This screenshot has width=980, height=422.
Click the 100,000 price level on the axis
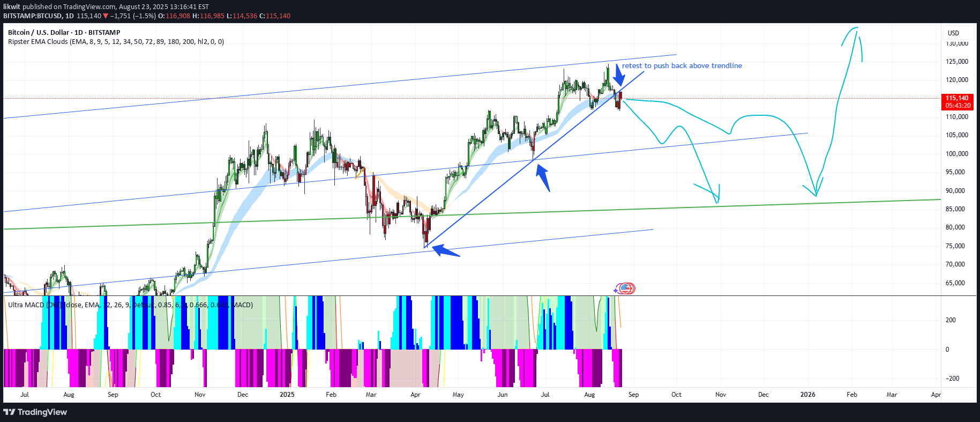pyautogui.click(x=956, y=154)
